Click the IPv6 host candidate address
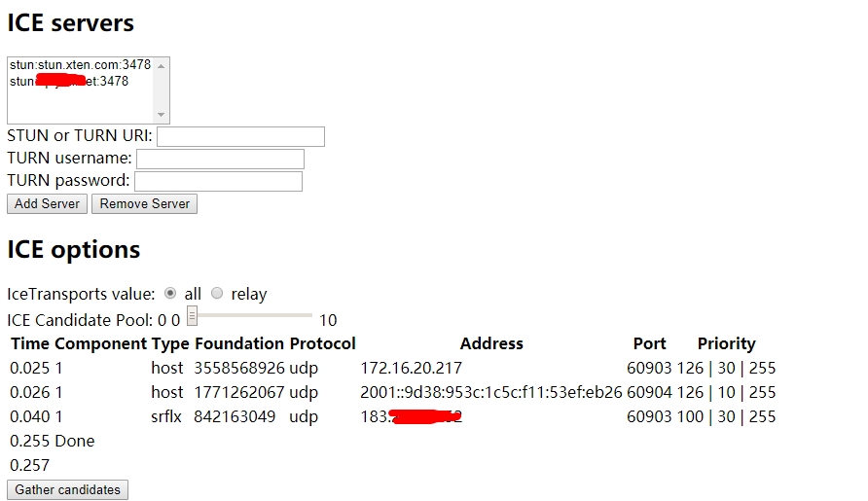The height and width of the screenshot is (501, 868). 491,392
